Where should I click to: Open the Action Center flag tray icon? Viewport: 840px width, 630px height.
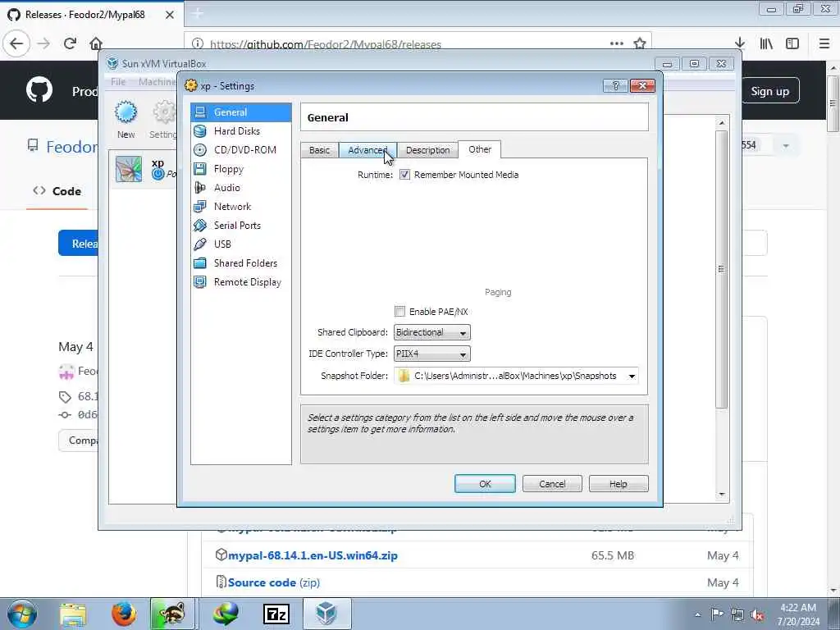717,614
